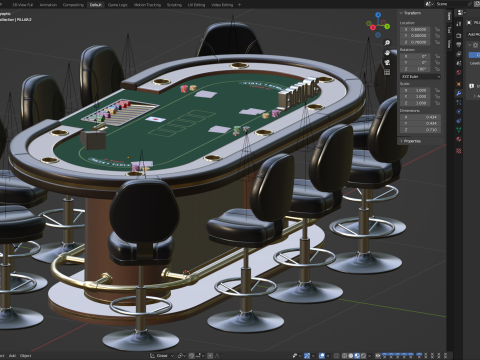Click the green Y axis gizmo handle
This screenshot has height=360, width=480.
[387, 26]
